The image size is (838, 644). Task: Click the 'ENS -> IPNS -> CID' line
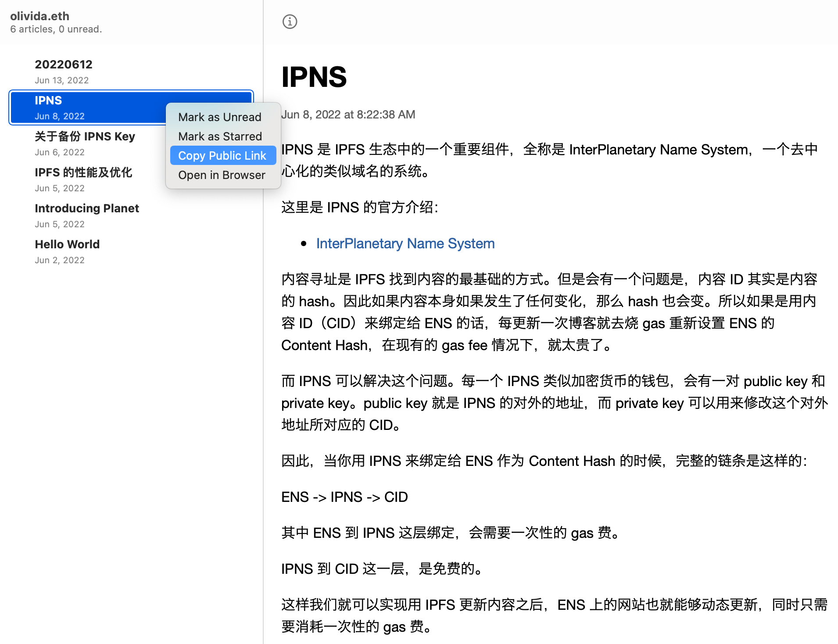[x=344, y=497]
